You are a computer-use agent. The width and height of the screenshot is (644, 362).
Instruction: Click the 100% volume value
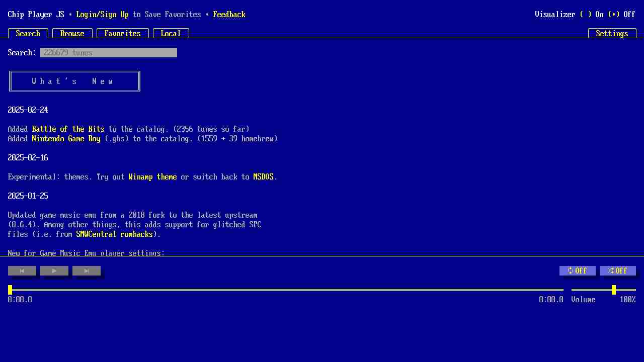point(628,300)
